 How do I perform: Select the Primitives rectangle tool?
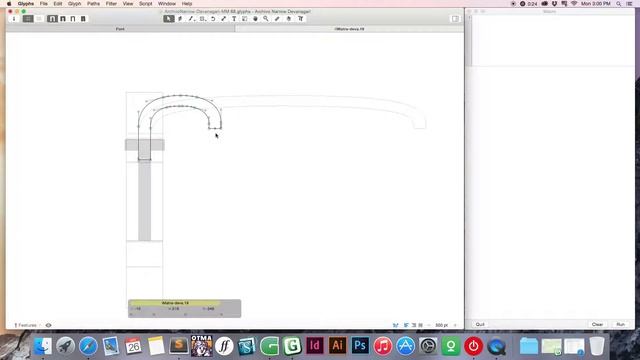pos(202,19)
